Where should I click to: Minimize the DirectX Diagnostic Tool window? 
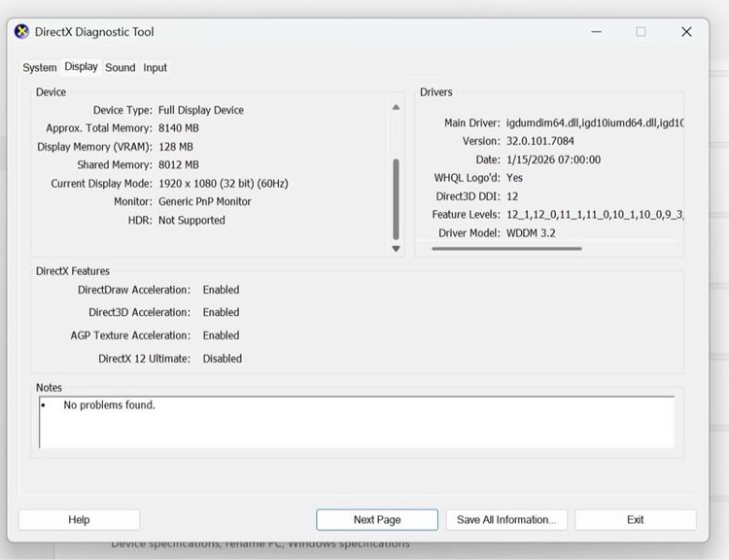point(597,32)
